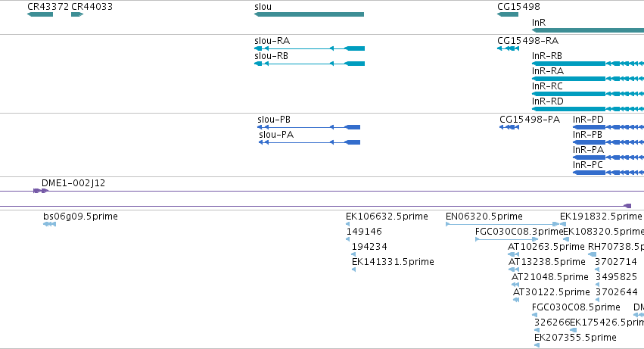The height and width of the screenshot is (349, 644).
Task: Select the FGC030C08.3prime EST feature
Action: point(506,239)
